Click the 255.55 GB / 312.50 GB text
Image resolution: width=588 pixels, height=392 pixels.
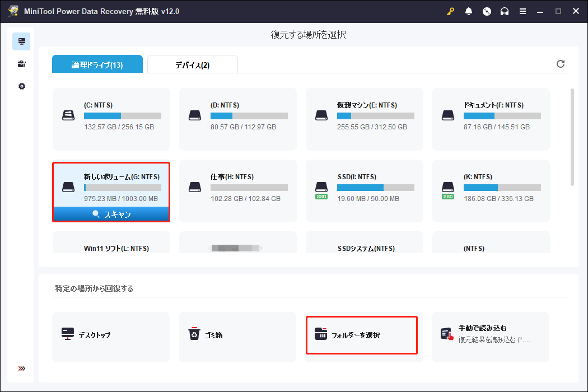click(372, 127)
